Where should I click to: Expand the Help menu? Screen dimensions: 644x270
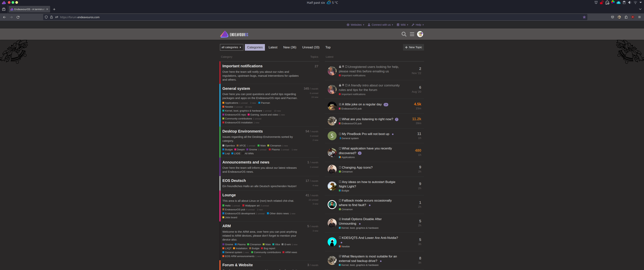(x=418, y=25)
